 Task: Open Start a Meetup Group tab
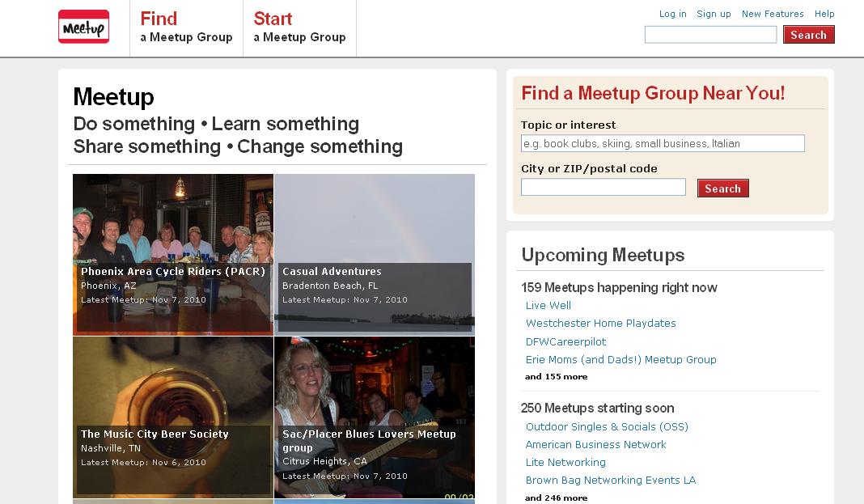click(x=300, y=28)
